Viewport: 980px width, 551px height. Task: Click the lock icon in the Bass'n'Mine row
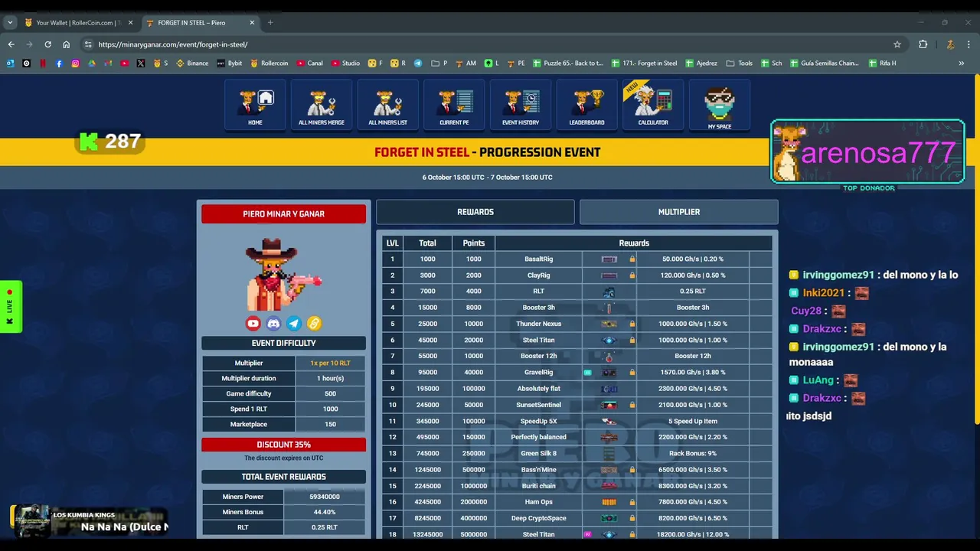click(632, 470)
